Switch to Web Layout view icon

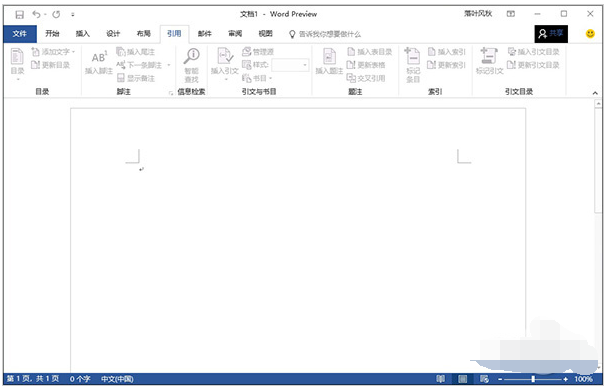coord(484,379)
